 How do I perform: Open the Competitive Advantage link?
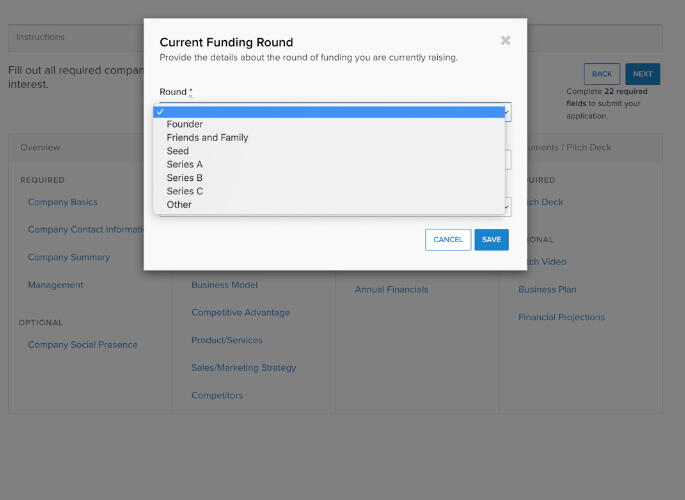click(x=241, y=313)
